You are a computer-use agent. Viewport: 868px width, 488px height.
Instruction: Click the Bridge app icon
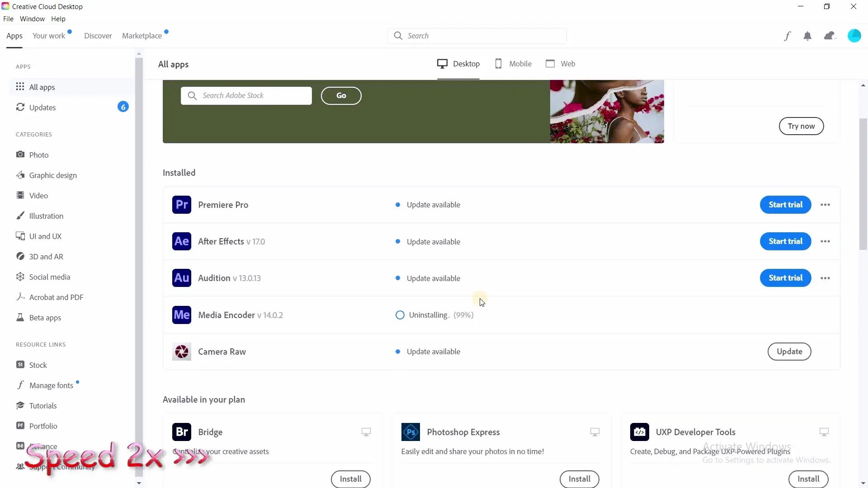(x=181, y=432)
